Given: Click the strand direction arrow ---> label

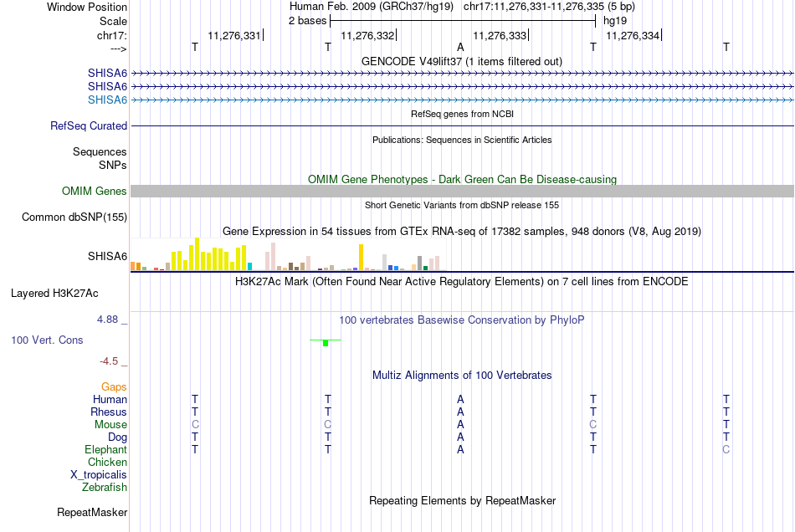Looking at the screenshot, I should click(x=118, y=49).
